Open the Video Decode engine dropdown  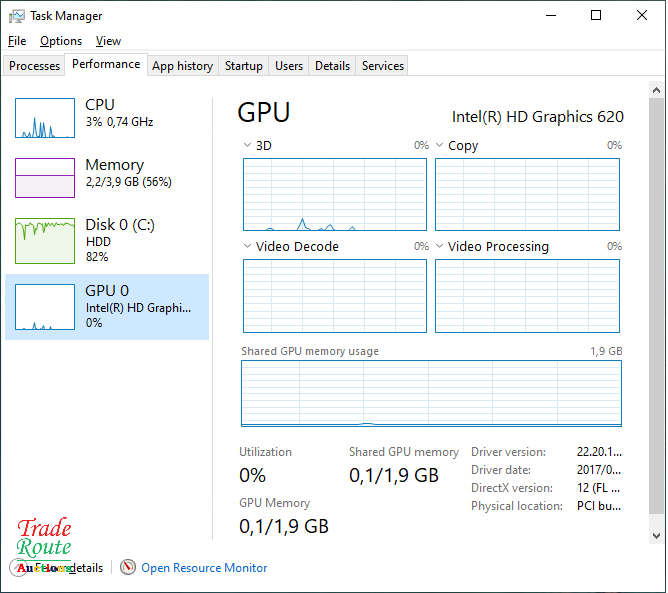[x=248, y=247]
